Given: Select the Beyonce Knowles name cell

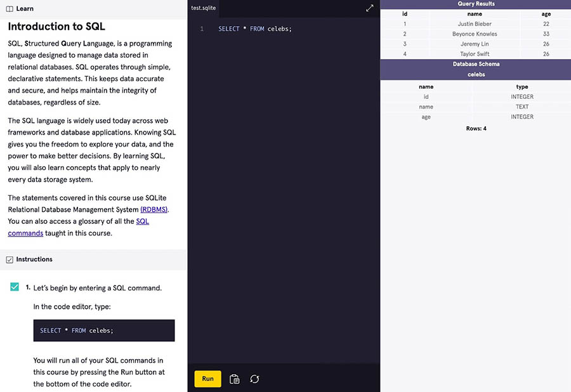Looking at the screenshot, I should coord(475,34).
